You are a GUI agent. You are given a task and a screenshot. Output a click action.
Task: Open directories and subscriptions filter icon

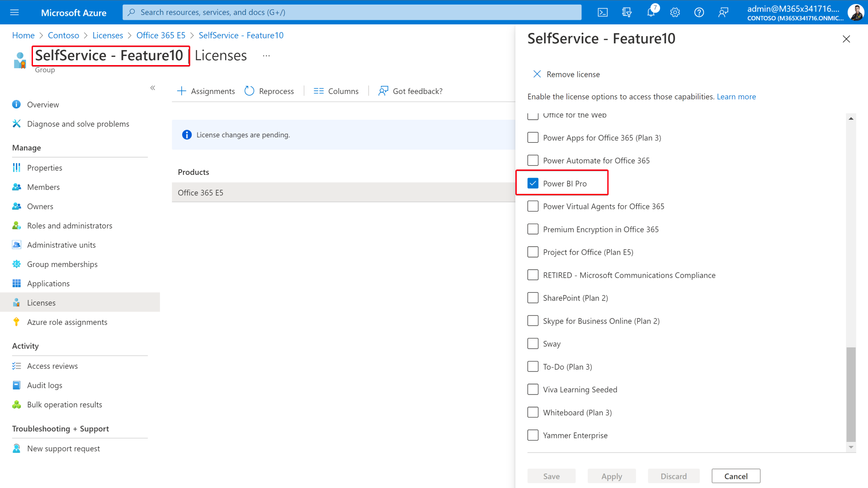pos(627,12)
